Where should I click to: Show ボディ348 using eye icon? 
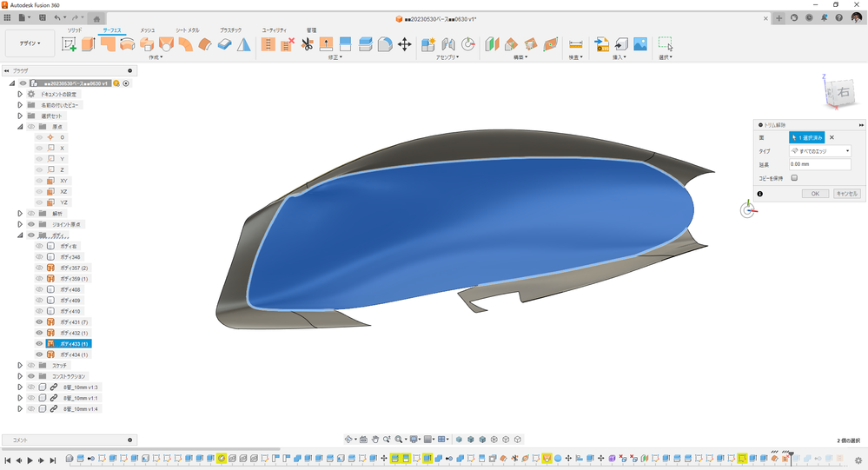[39, 257]
